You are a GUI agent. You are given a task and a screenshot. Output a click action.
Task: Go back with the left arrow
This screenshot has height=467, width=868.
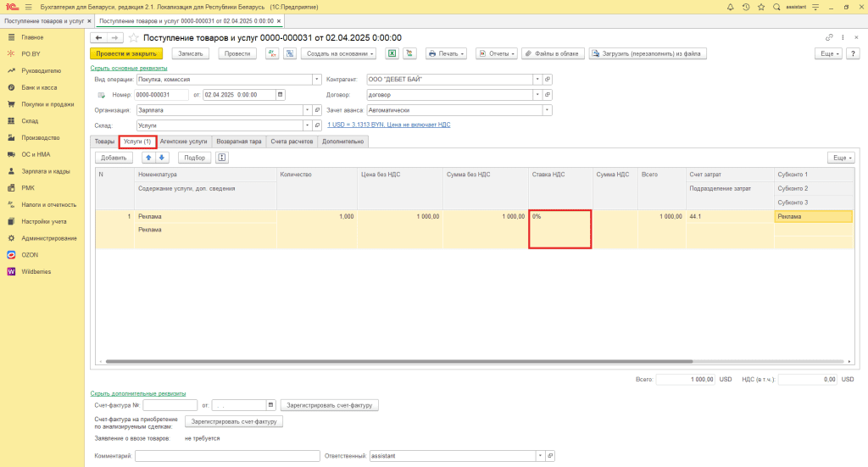[x=98, y=37]
